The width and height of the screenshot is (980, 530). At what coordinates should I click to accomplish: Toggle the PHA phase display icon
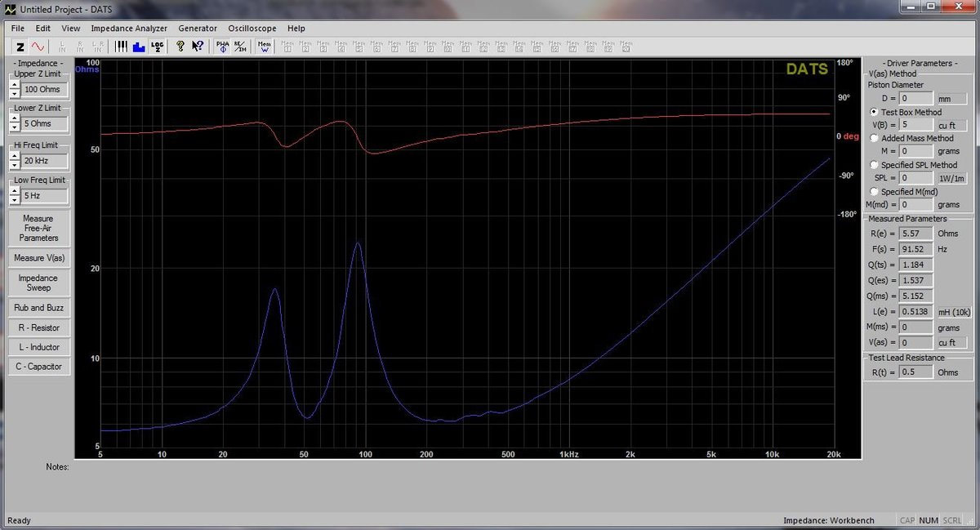pyautogui.click(x=222, y=47)
